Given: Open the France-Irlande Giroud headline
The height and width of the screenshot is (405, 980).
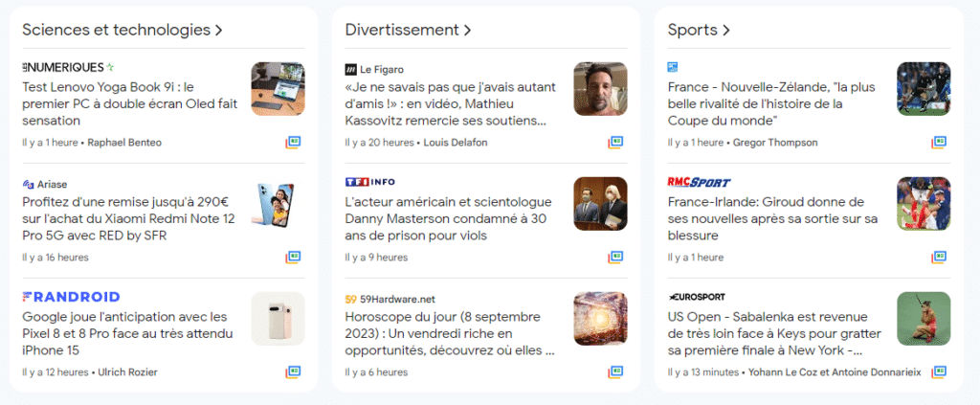Looking at the screenshot, I should click(x=770, y=218).
